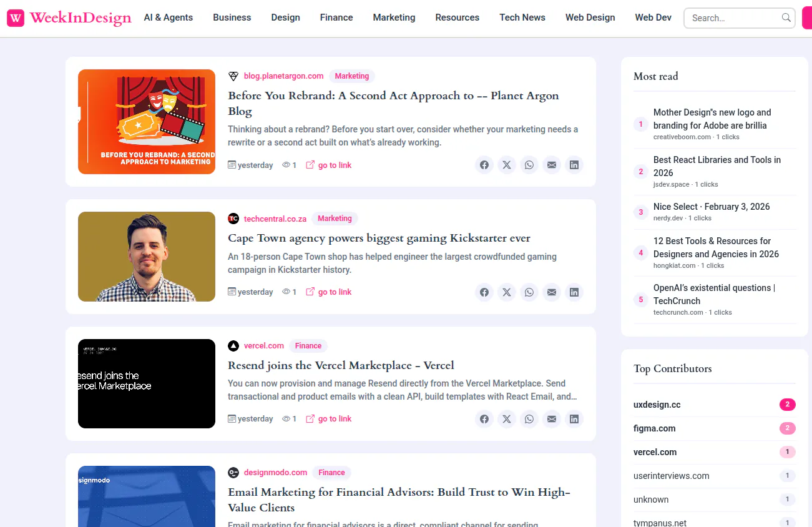The image size is (812, 527).
Task: Open the Web Design category
Action: pyautogui.click(x=590, y=17)
